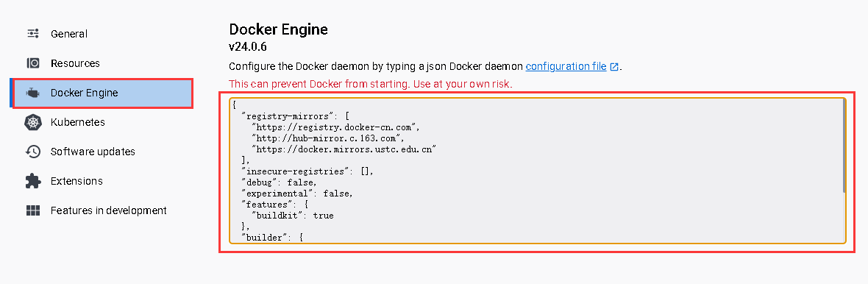868x284 pixels.
Task: Click the Kubernetes helm wheel icon
Action: 33,122
